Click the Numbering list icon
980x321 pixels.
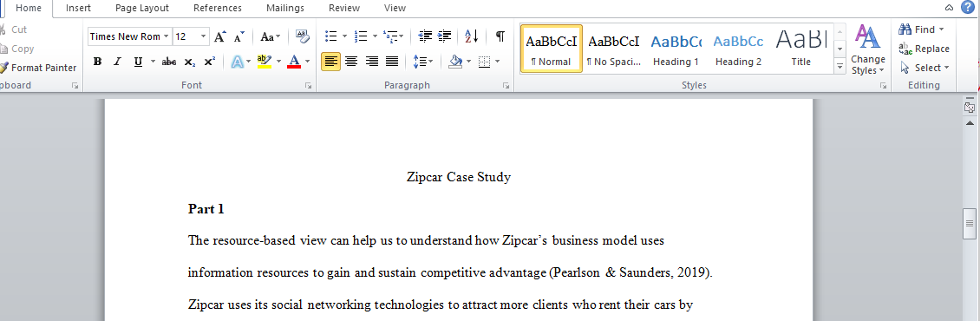tap(361, 36)
